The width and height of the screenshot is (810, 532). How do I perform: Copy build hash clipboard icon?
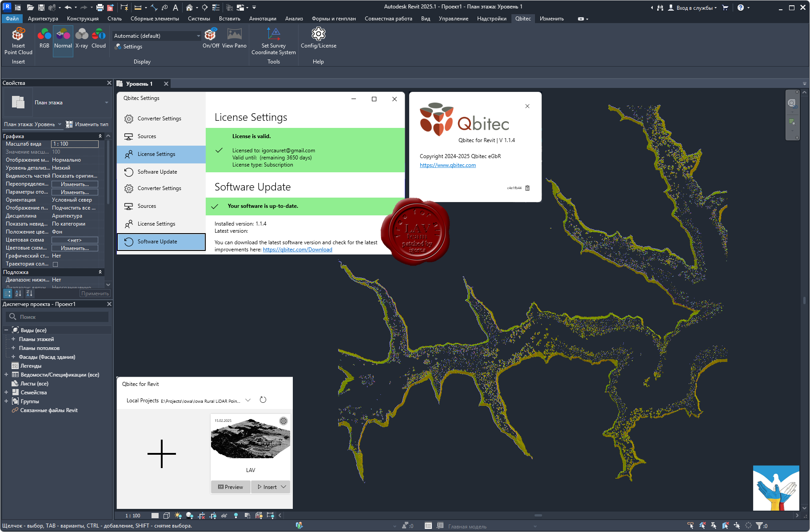527,188
